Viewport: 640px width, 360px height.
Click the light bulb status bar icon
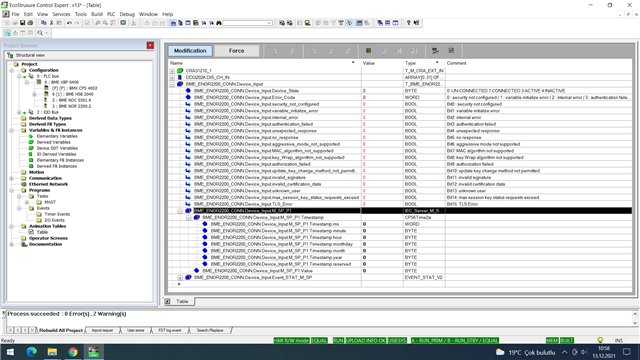point(600,340)
